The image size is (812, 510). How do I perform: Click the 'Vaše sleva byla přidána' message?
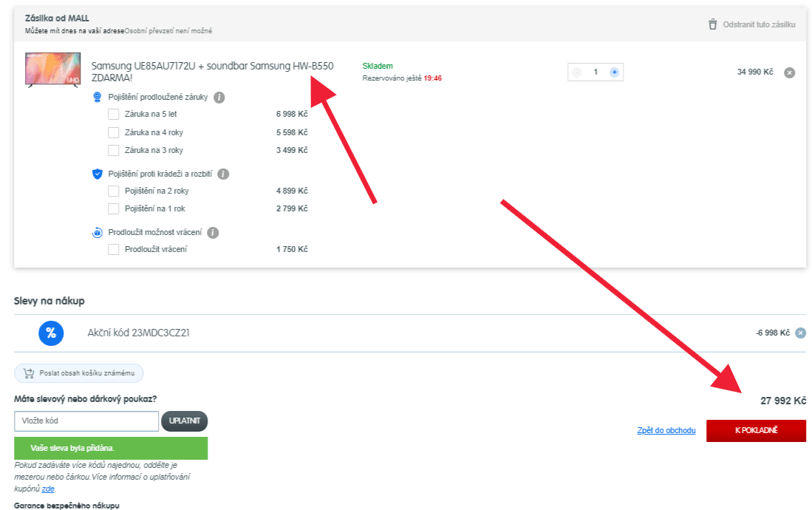[x=111, y=449]
